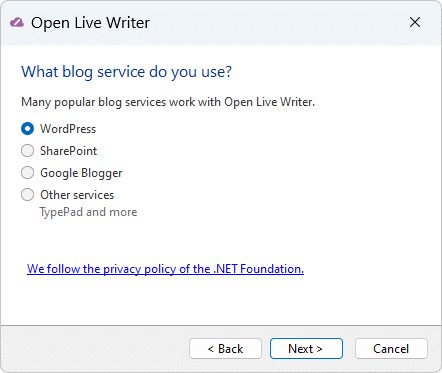The height and width of the screenshot is (373, 442).
Task: Go to the previous step with Back
Action: [x=225, y=349]
